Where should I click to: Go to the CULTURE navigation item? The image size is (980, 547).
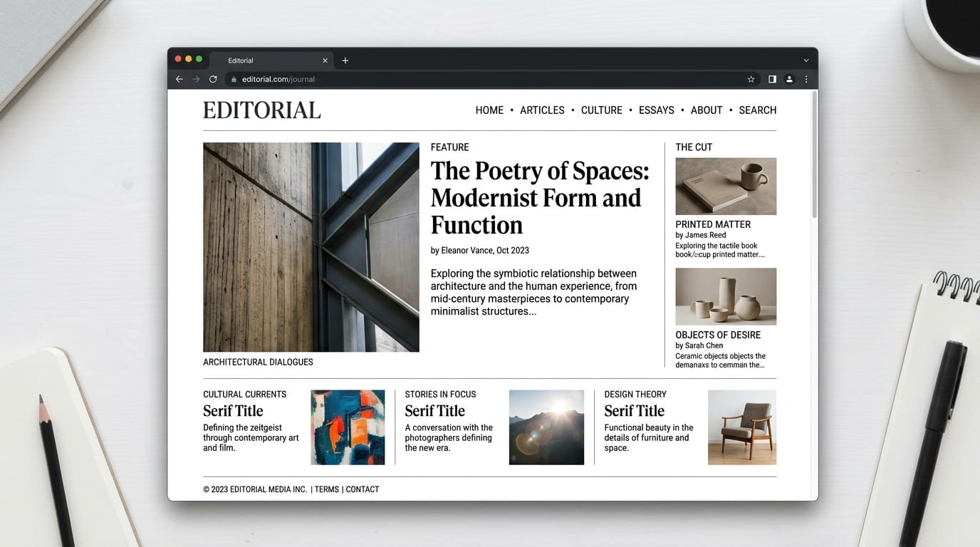pos(602,110)
